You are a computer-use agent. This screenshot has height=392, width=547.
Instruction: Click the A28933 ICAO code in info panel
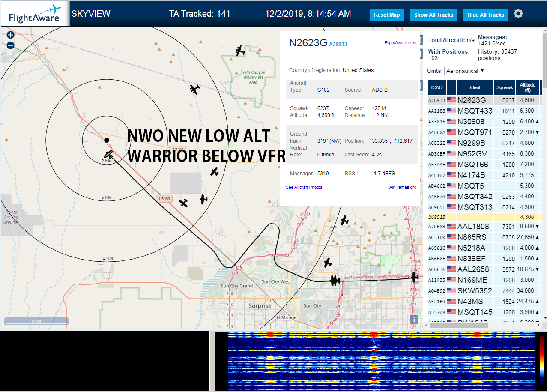click(x=338, y=44)
